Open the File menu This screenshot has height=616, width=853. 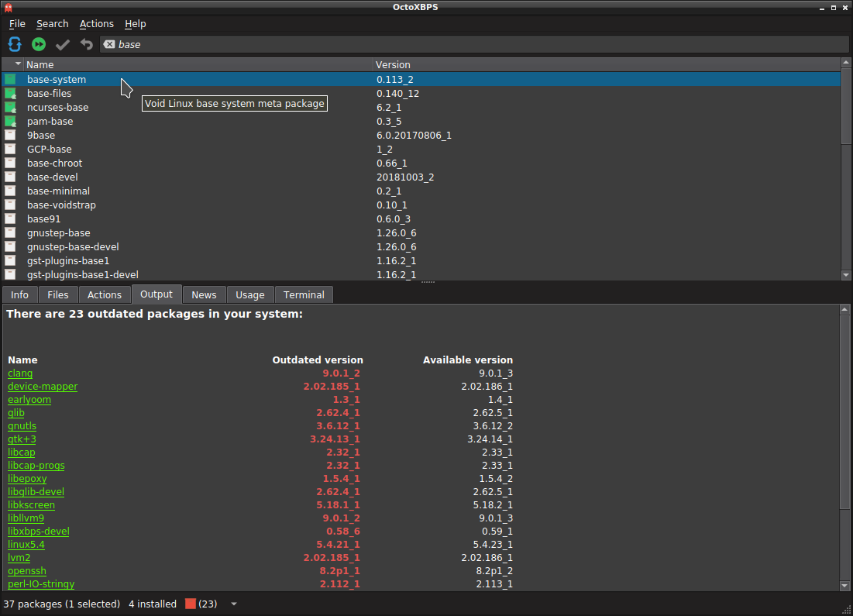point(17,24)
